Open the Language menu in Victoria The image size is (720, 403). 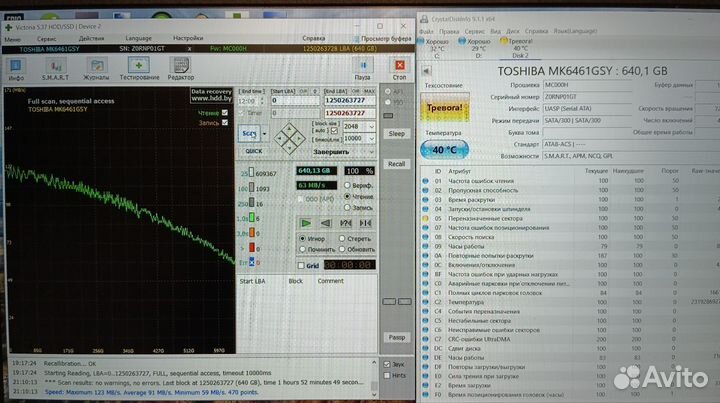pyautogui.click(x=138, y=39)
